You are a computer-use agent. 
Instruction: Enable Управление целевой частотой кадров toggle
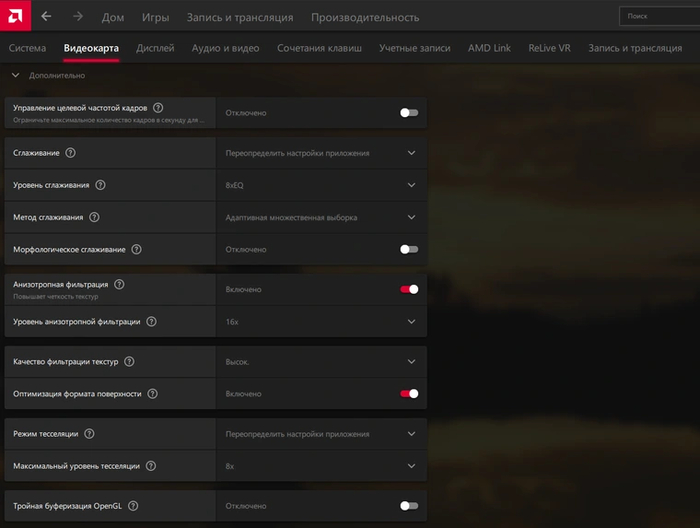[x=409, y=113]
